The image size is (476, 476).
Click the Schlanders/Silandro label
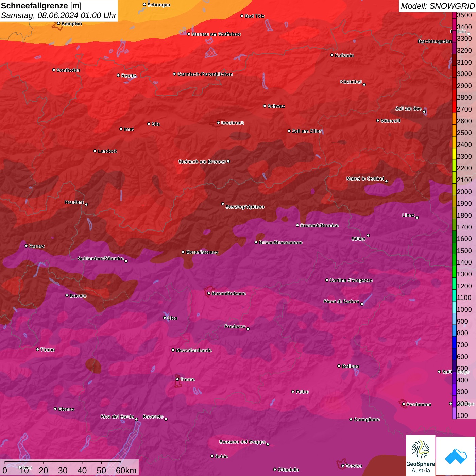(101, 258)
